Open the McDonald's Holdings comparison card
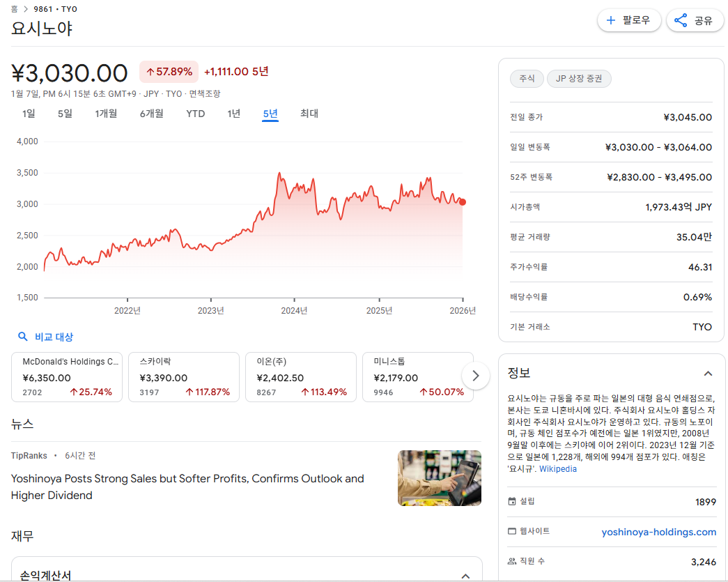This screenshot has width=728, height=582. pos(67,376)
